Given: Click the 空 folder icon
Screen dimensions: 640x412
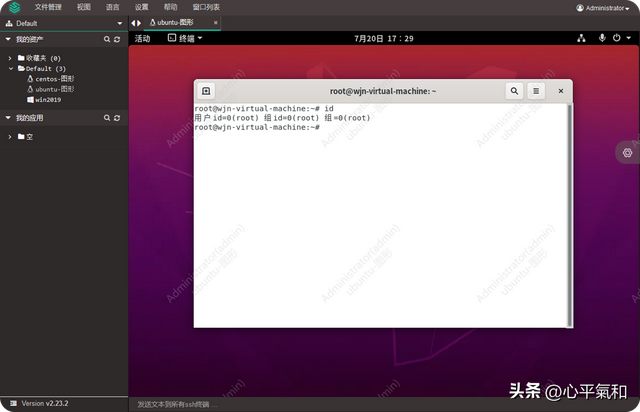Looking at the screenshot, I should click(21, 136).
